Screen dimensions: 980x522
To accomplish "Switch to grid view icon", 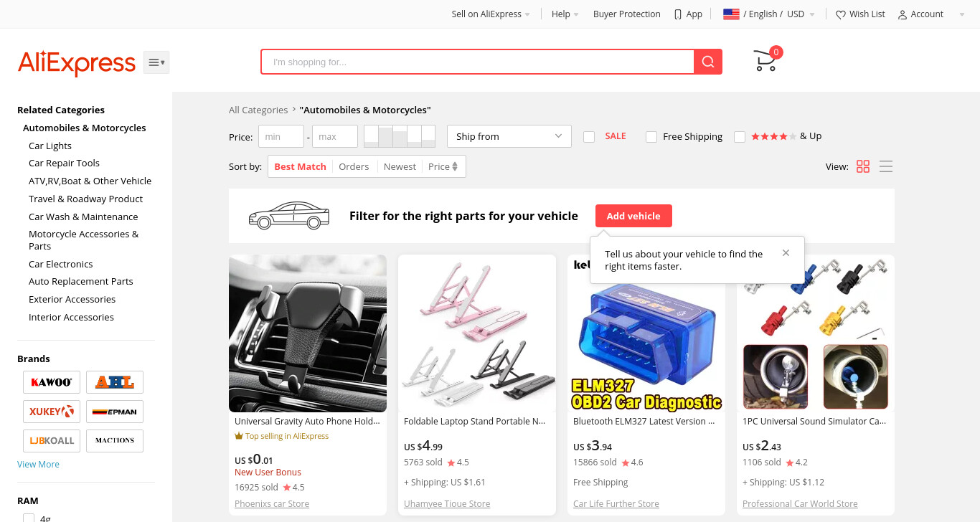I will pyautogui.click(x=863, y=166).
